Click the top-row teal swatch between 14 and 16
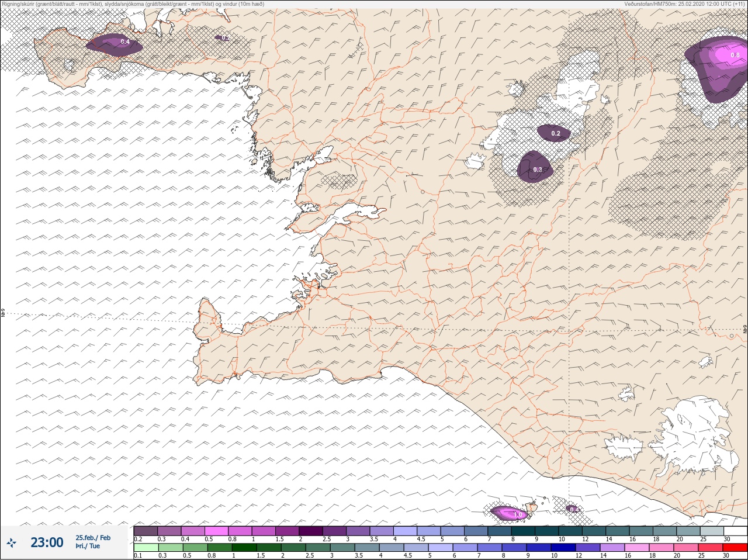The image size is (748, 560). 618,531
